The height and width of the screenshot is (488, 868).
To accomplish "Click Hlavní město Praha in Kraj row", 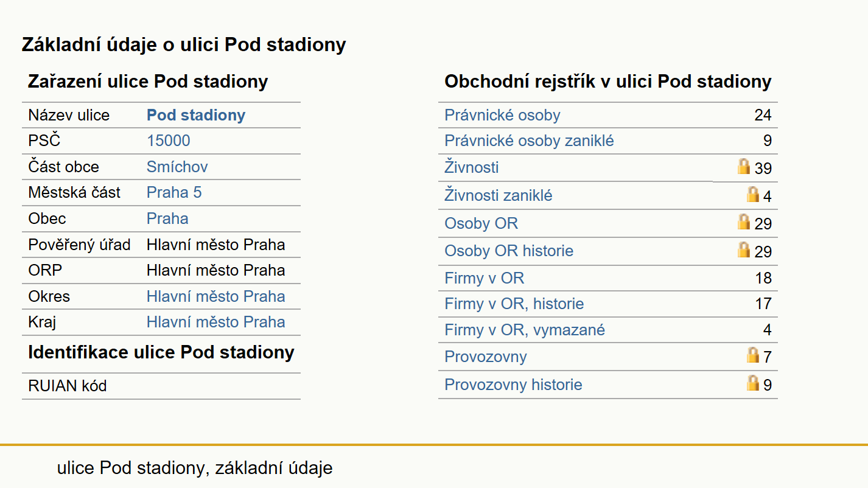I will pyautogui.click(x=215, y=322).
